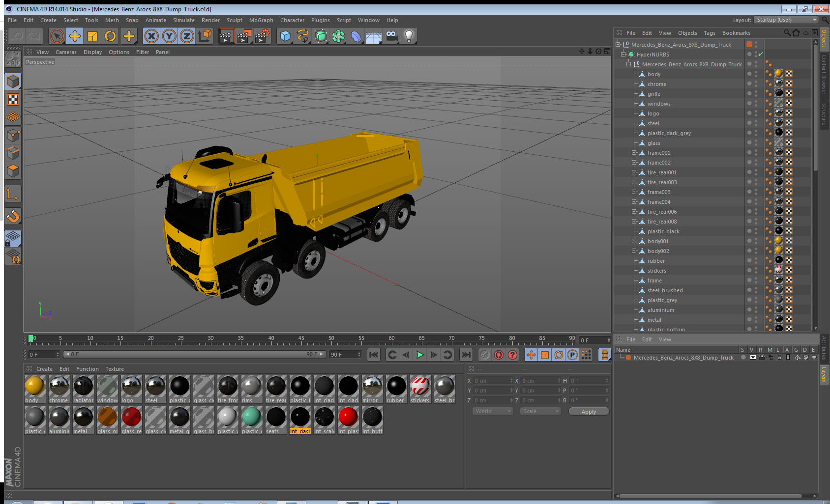Image resolution: width=830 pixels, height=504 pixels.
Task: Enable Polygons mode in left toolbar
Action: point(13,171)
